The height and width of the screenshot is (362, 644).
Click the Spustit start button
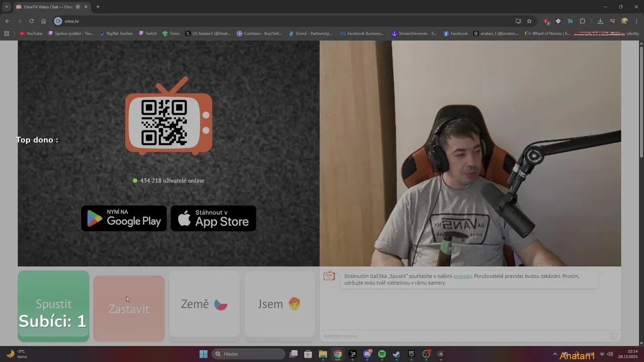(53, 306)
